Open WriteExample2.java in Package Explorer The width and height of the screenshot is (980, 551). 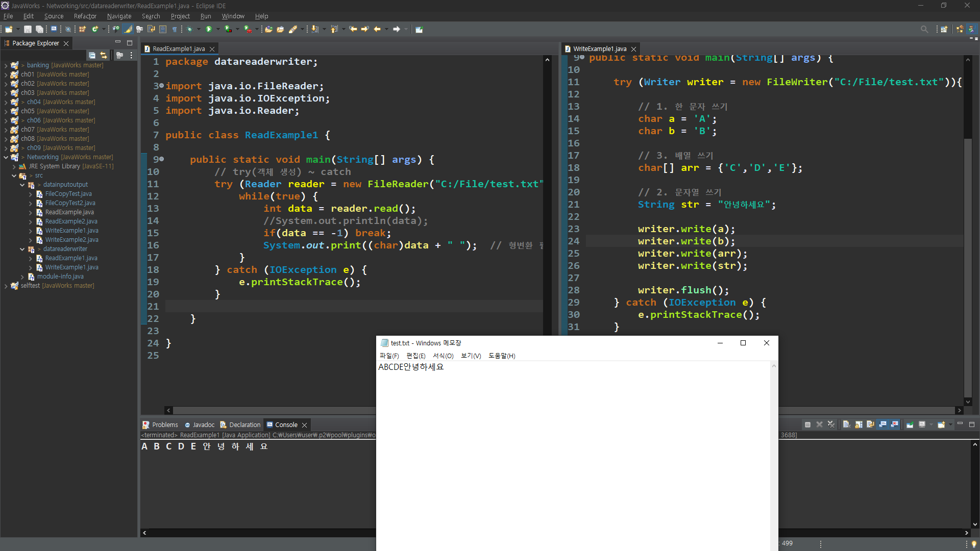pos(71,240)
